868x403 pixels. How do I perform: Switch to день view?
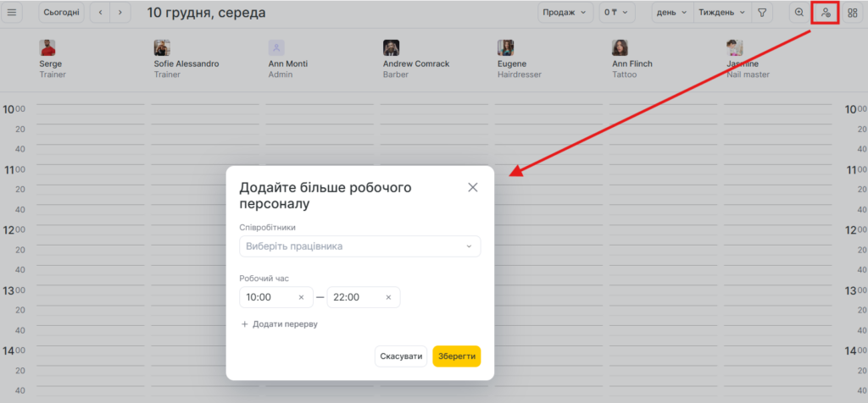tap(671, 13)
